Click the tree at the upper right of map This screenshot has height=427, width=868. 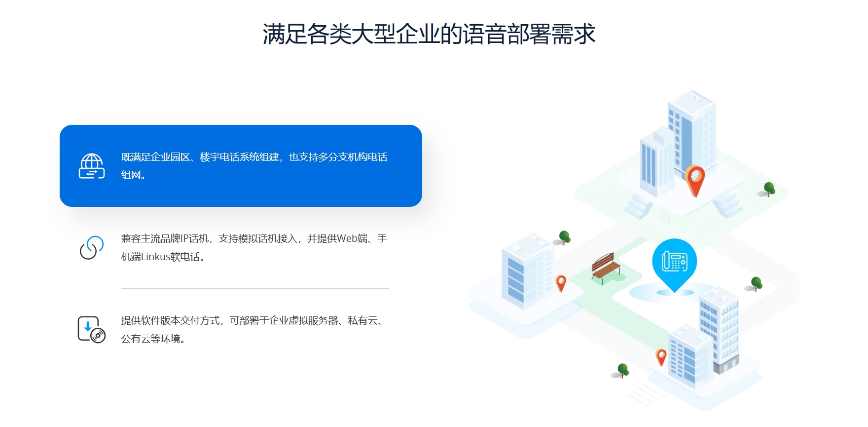(x=768, y=189)
